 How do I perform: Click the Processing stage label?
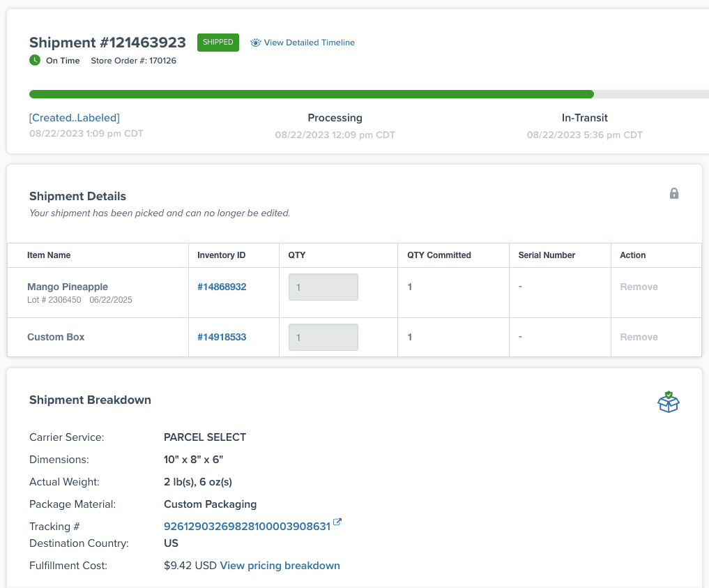click(x=335, y=118)
